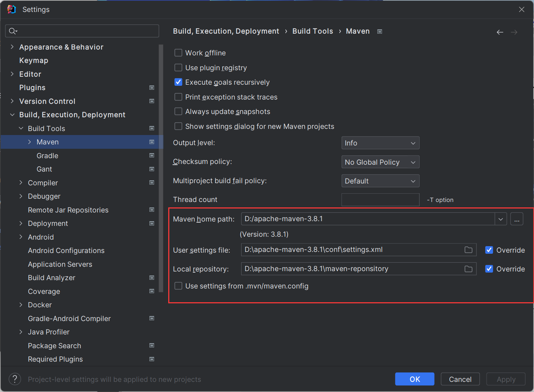Expand Appearance & Behavior section
Viewport: 534px width, 392px height.
click(12, 47)
